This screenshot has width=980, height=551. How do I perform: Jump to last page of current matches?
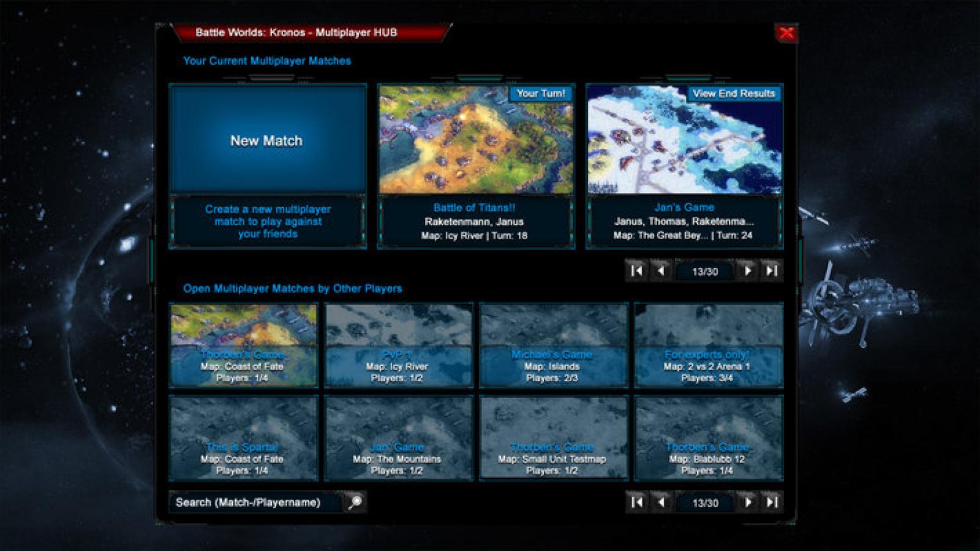click(x=772, y=270)
